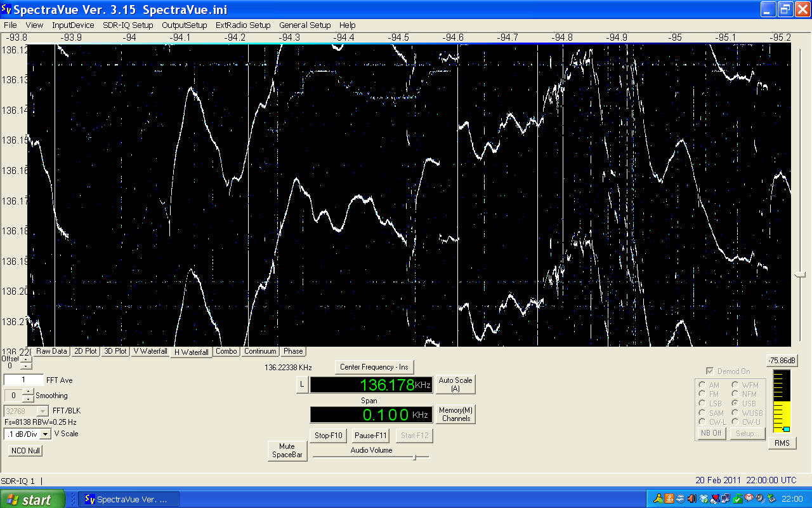Increase the Smoothing value with up arrow

coord(28,392)
